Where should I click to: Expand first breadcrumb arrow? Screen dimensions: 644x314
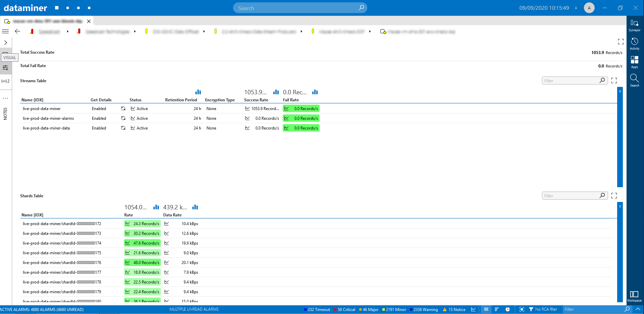(68, 32)
